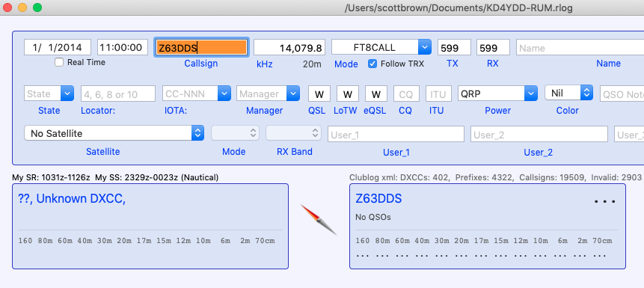Image resolution: width=644 pixels, height=288 pixels.
Task: Click the Clubgog xml DXCCs statistics line
Action: click(495, 177)
